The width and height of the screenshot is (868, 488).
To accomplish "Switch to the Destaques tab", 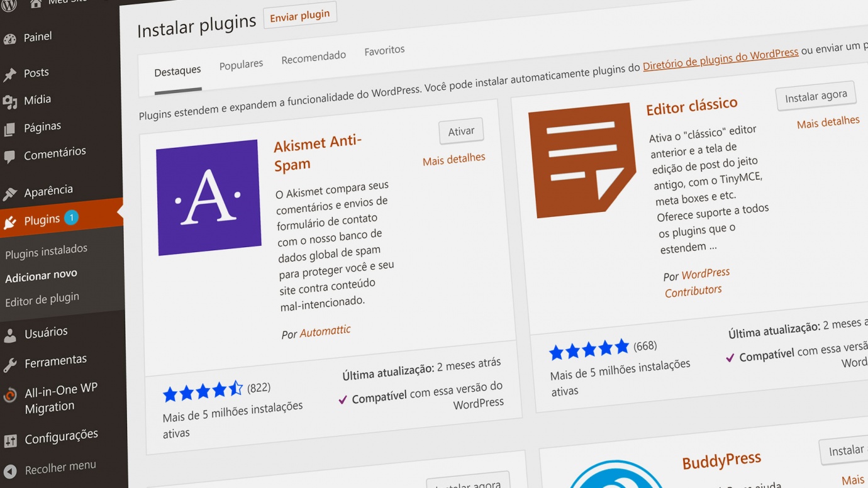I will [x=178, y=71].
